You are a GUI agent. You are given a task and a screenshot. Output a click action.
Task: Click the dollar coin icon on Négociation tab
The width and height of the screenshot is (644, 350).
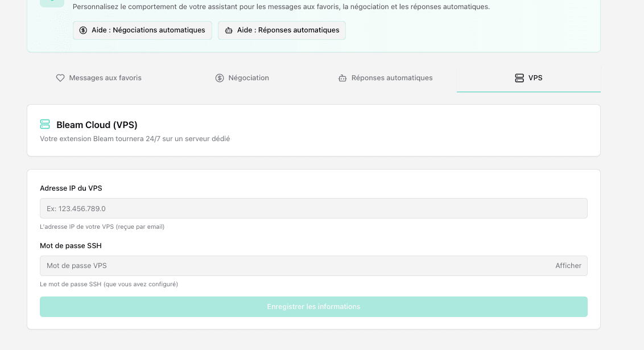(220, 78)
